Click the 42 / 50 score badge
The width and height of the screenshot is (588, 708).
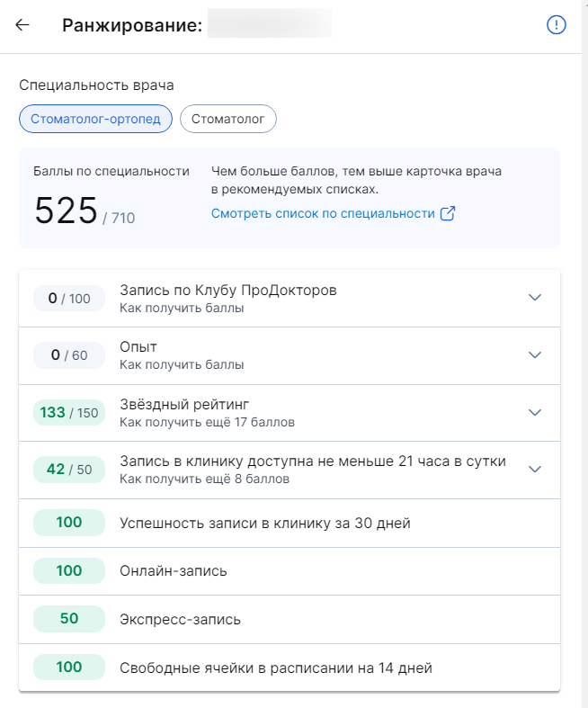click(69, 470)
